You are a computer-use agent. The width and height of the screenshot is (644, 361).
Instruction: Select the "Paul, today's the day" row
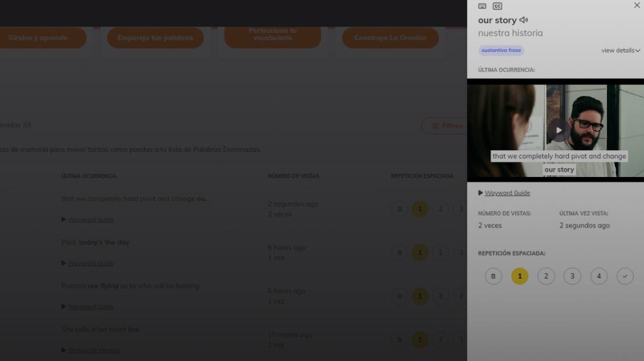(95, 242)
